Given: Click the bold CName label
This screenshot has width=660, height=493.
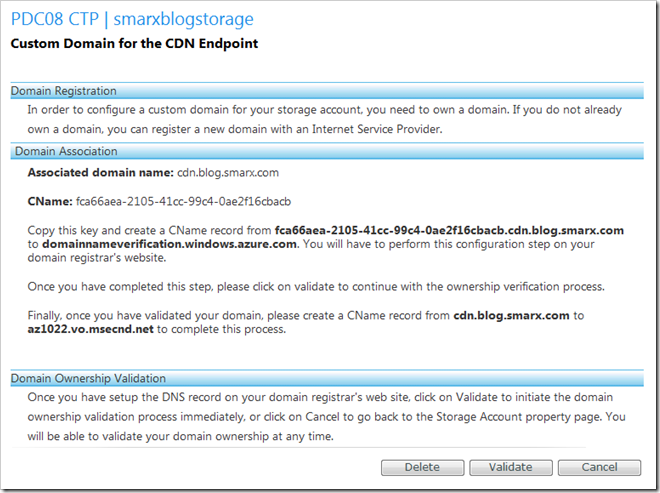Looking at the screenshot, I should coord(50,202).
